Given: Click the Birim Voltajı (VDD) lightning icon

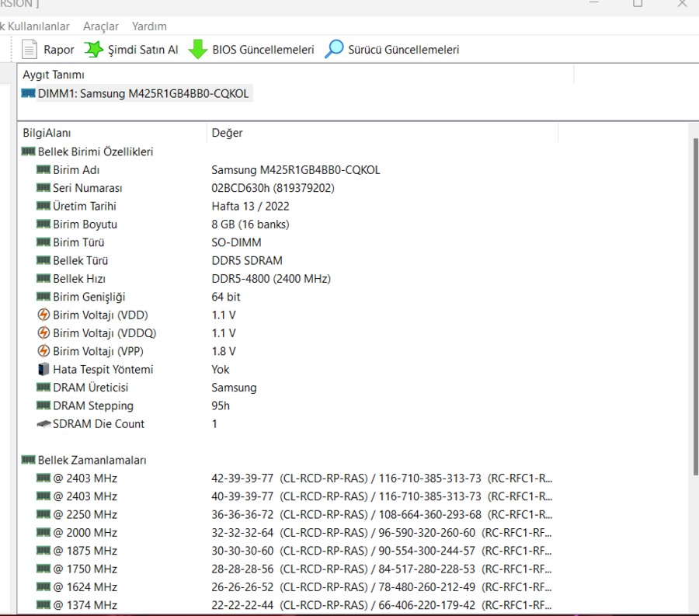Looking at the screenshot, I should point(43,315).
